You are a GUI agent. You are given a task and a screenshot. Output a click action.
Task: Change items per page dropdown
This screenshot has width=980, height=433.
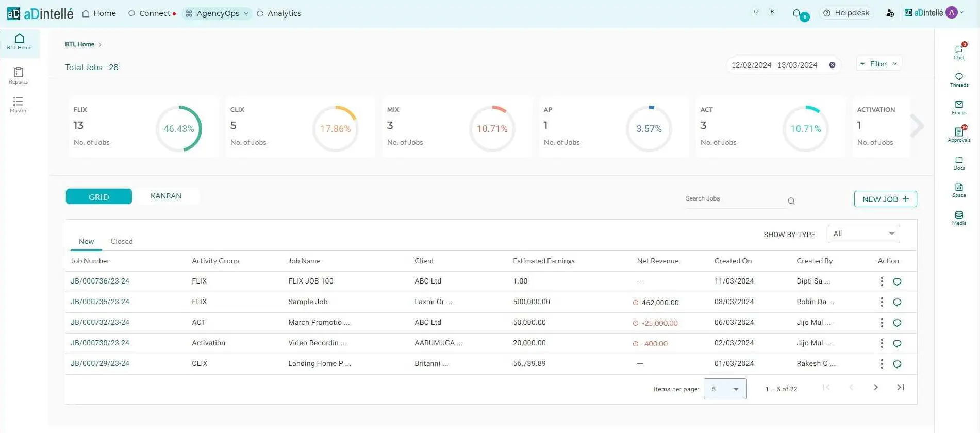pyautogui.click(x=725, y=389)
